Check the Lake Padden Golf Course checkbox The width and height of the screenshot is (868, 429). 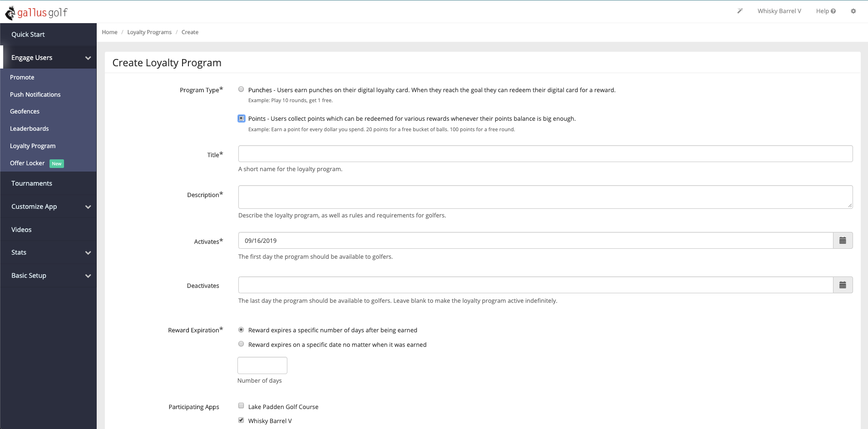(x=241, y=406)
